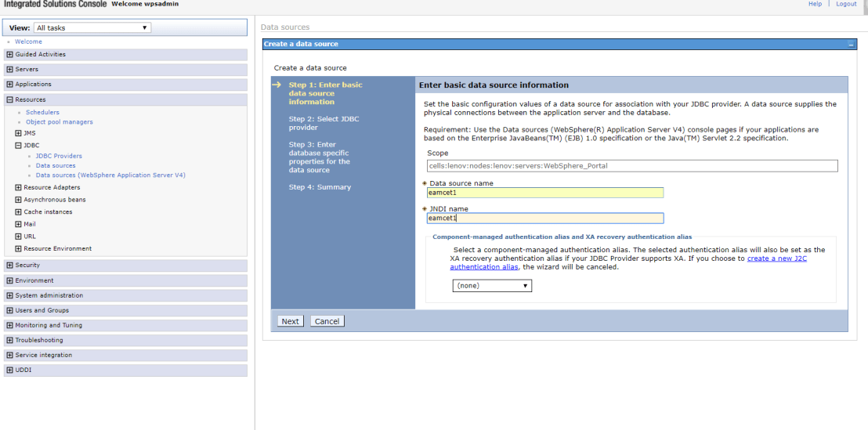The width and height of the screenshot is (868, 430).
Task: Follow the create a new J2C authentication alias link
Action: [776, 258]
